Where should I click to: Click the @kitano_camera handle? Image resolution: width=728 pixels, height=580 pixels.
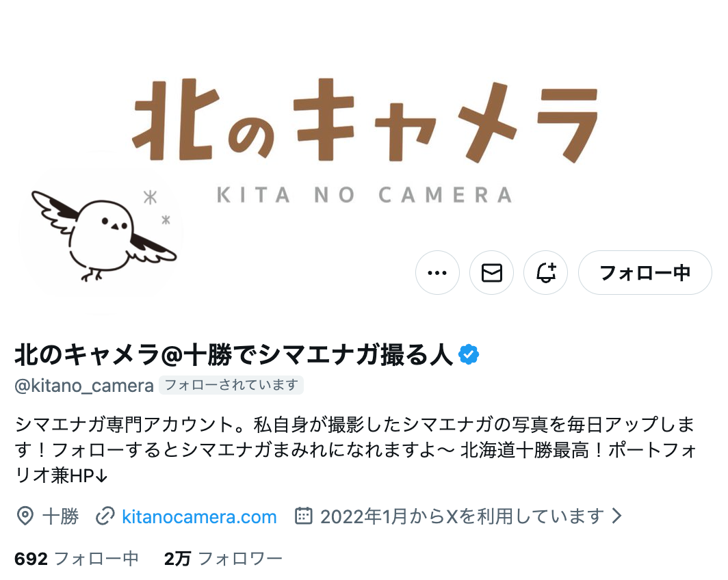[x=84, y=386]
